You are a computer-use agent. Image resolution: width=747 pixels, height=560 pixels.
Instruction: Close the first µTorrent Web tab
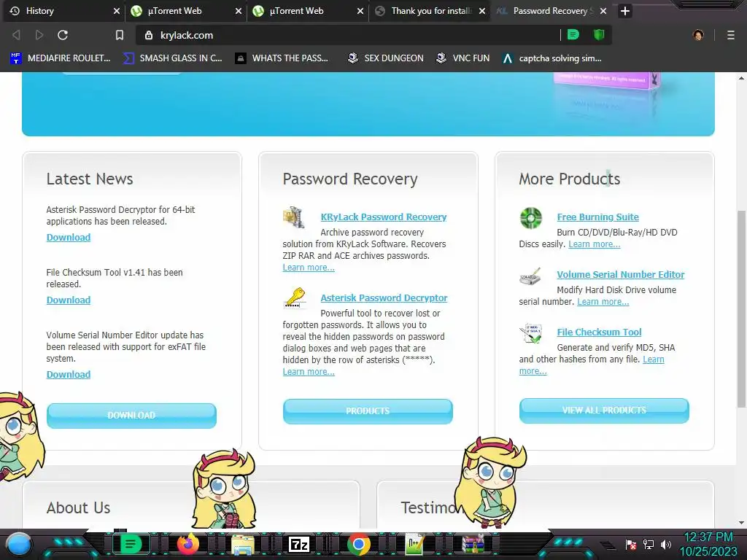tap(239, 11)
